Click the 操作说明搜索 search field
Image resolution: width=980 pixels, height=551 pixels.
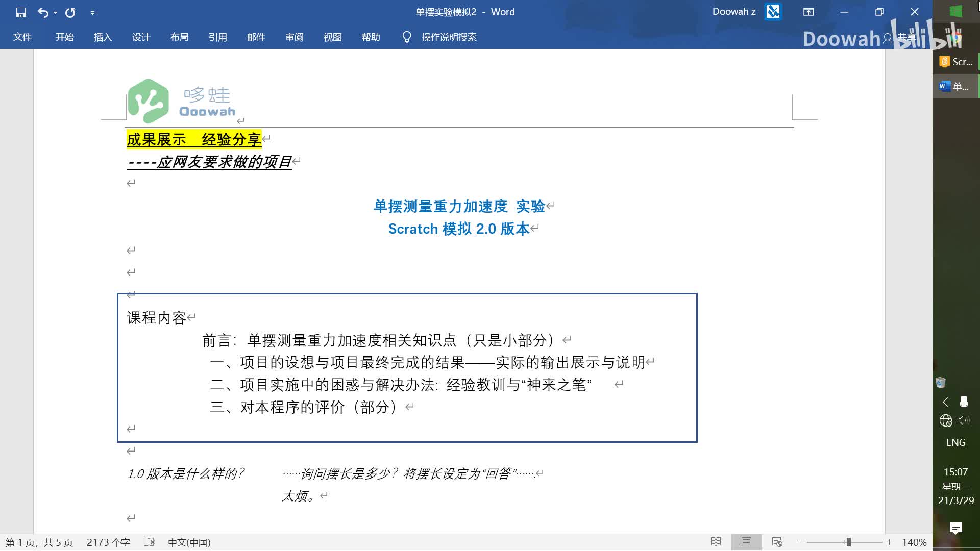(449, 37)
